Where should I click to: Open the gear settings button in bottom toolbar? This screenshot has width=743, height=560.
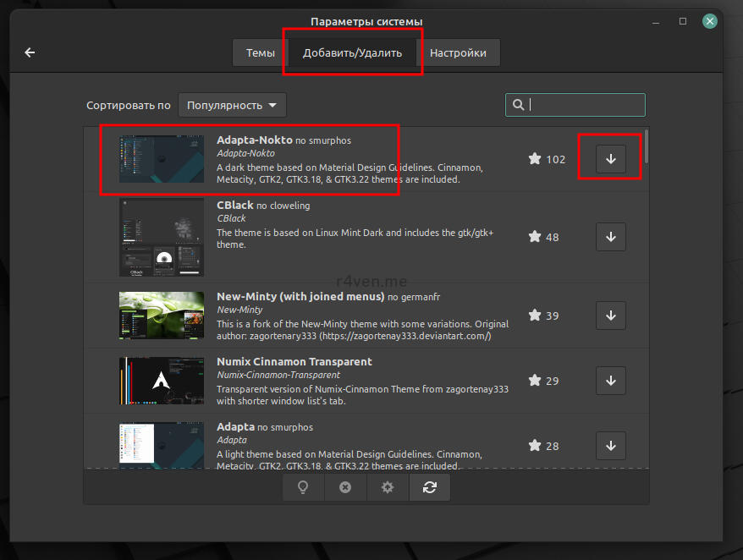pyautogui.click(x=388, y=488)
